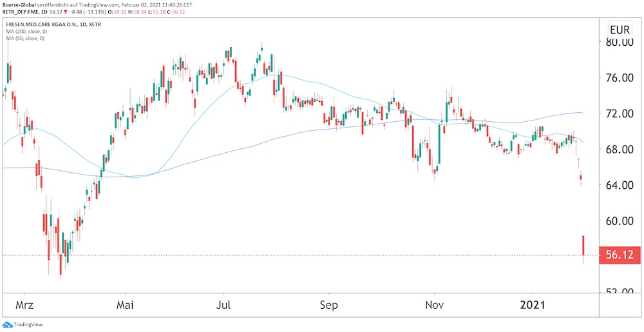Click the 64.00 price scale label
The image size is (644, 332).
619,186
